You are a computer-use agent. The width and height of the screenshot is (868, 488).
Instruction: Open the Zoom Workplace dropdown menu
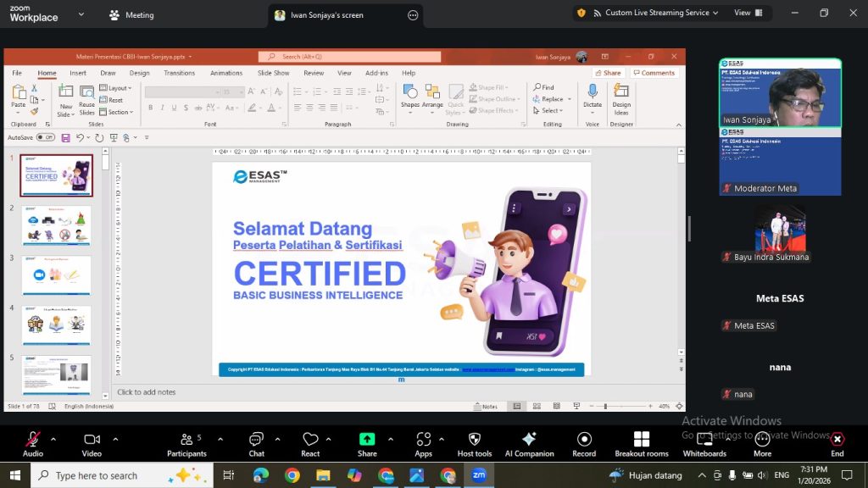(x=81, y=14)
